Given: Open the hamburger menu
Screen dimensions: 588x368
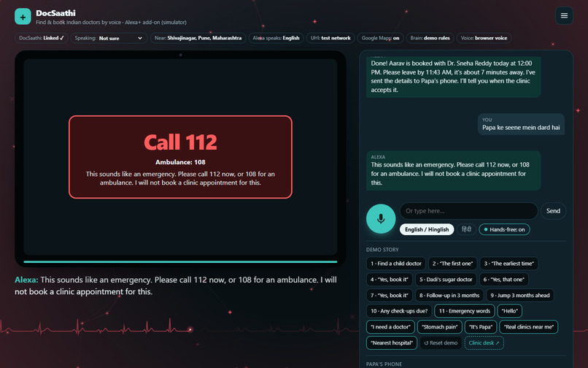Looking at the screenshot, I should pyautogui.click(x=564, y=16).
